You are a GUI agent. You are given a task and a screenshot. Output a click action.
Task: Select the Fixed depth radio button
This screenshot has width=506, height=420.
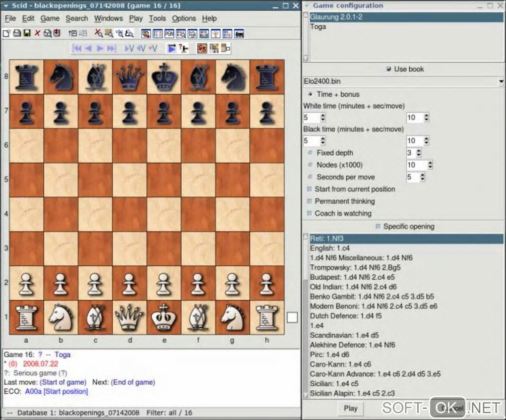click(310, 153)
